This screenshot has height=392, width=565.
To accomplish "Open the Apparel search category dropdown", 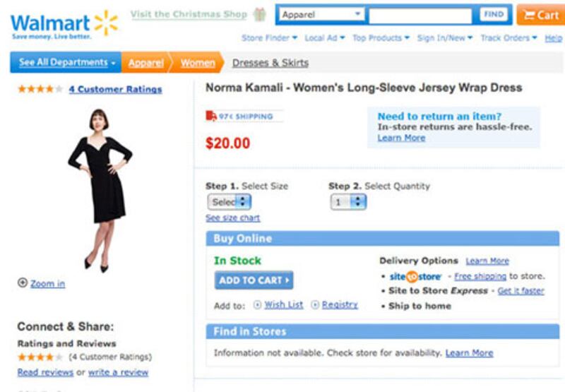I will [x=321, y=15].
